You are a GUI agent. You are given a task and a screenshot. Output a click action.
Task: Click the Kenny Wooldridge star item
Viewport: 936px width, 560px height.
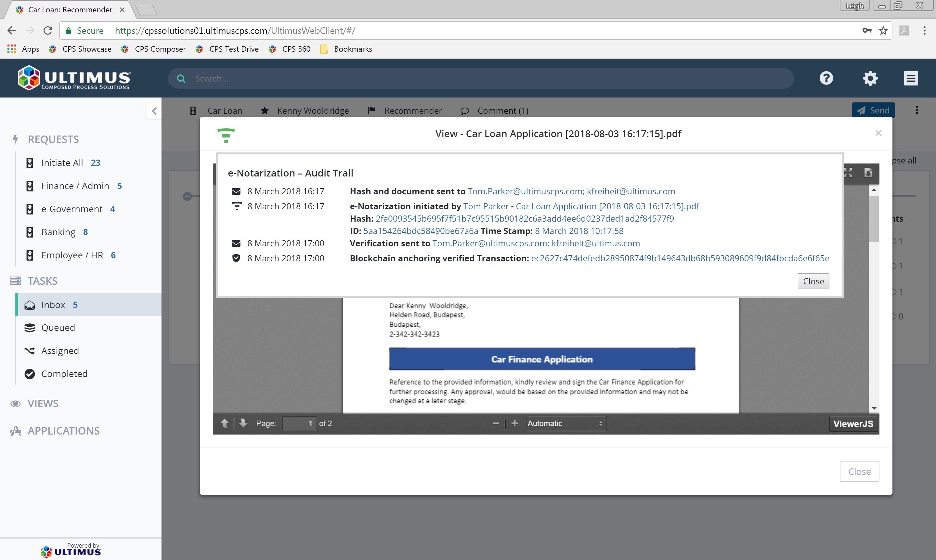pos(305,111)
